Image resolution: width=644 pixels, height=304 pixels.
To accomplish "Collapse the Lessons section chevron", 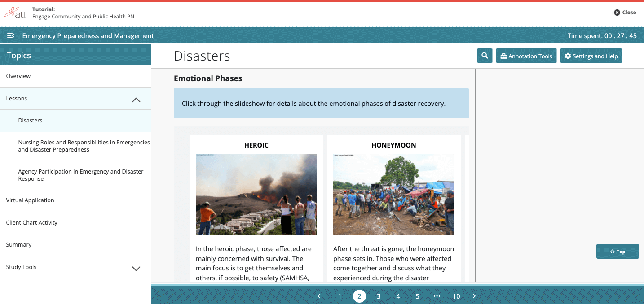I will [136, 100].
